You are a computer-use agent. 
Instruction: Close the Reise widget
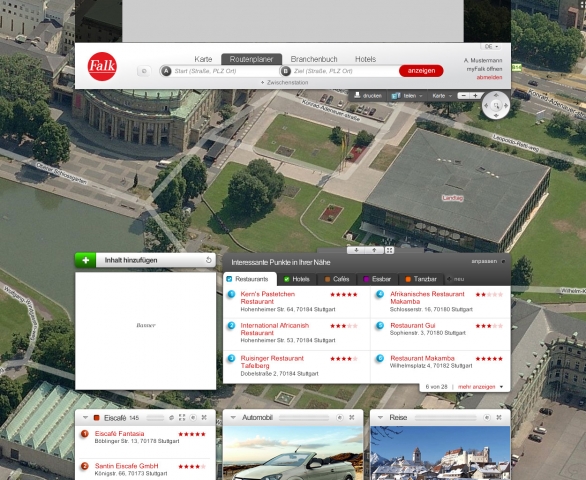(499, 417)
